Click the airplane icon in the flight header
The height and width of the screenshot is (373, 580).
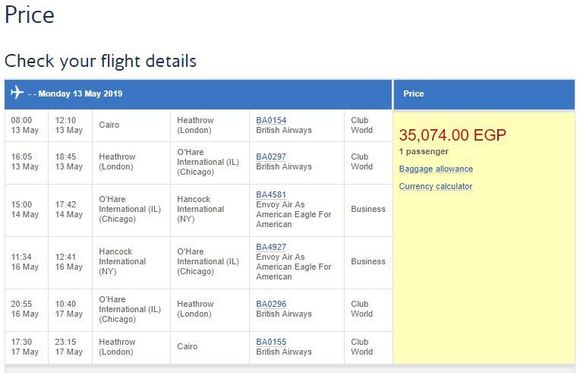click(x=17, y=92)
